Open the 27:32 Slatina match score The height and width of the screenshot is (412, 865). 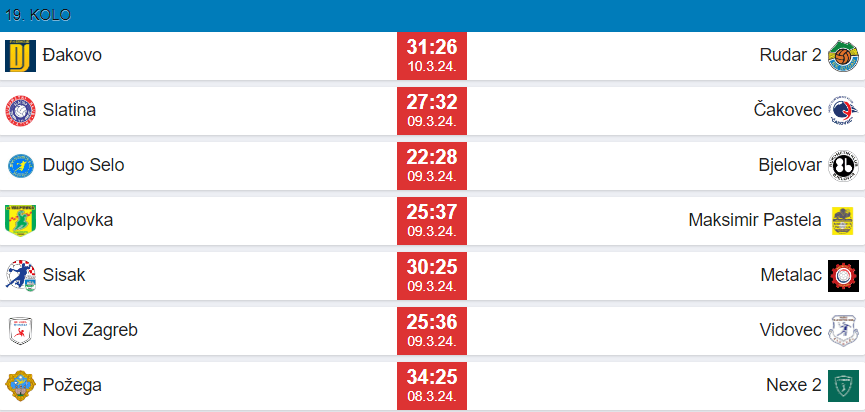click(432, 110)
